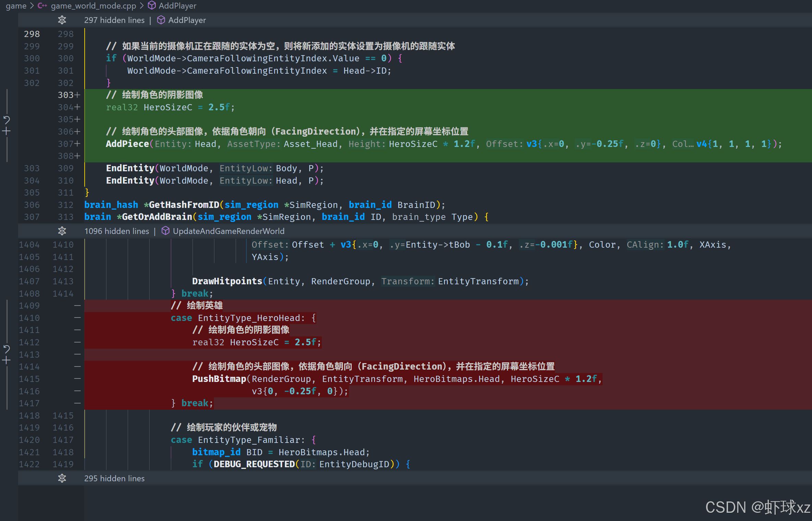Click the AddPiece function call

tap(127, 144)
